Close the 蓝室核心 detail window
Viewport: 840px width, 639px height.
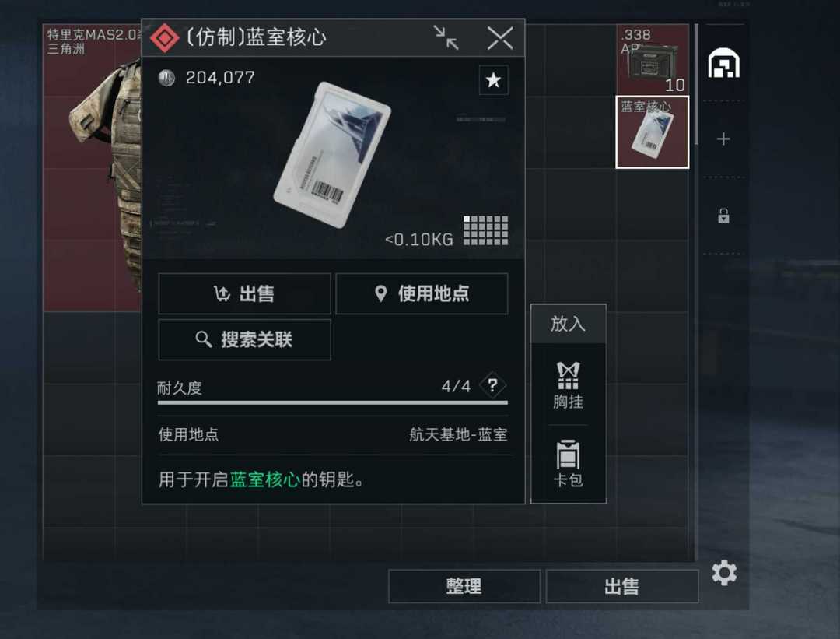pos(500,38)
